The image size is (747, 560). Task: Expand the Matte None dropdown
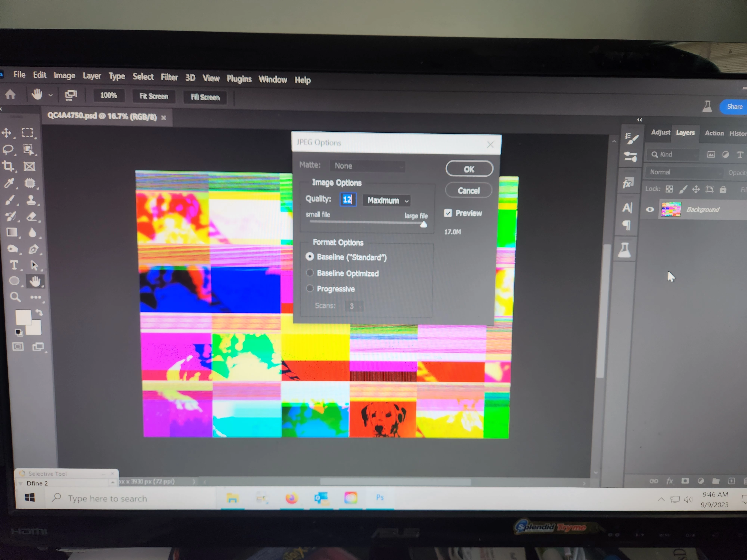pyautogui.click(x=367, y=166)
